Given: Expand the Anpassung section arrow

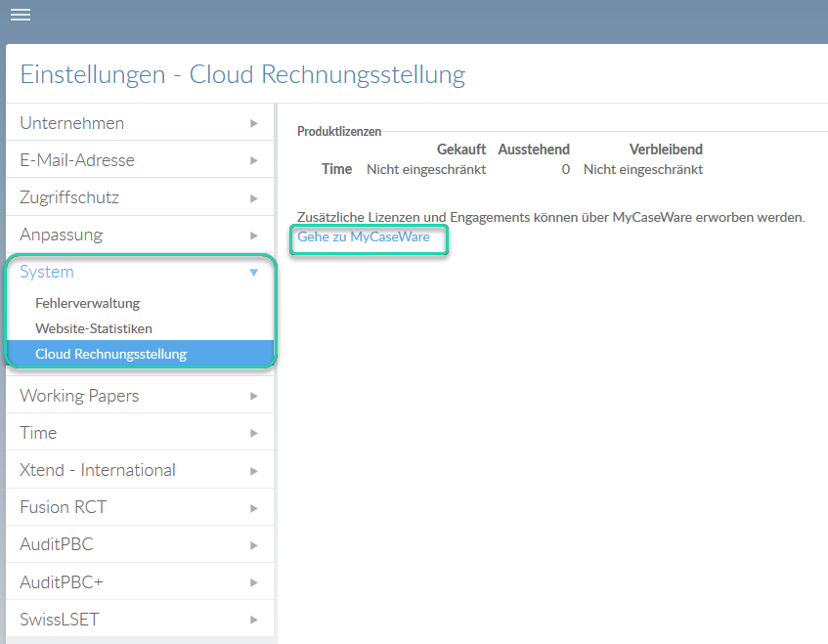Looking at the screenshot, I should 254,236.
